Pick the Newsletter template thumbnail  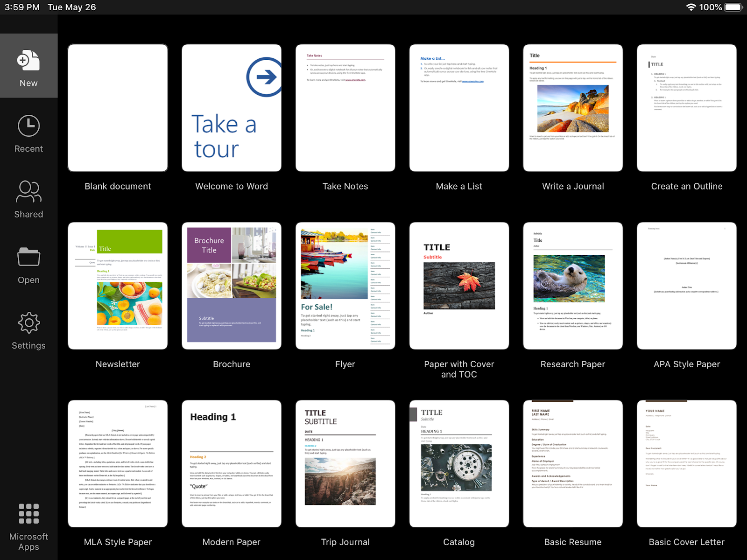coord(118,286)
